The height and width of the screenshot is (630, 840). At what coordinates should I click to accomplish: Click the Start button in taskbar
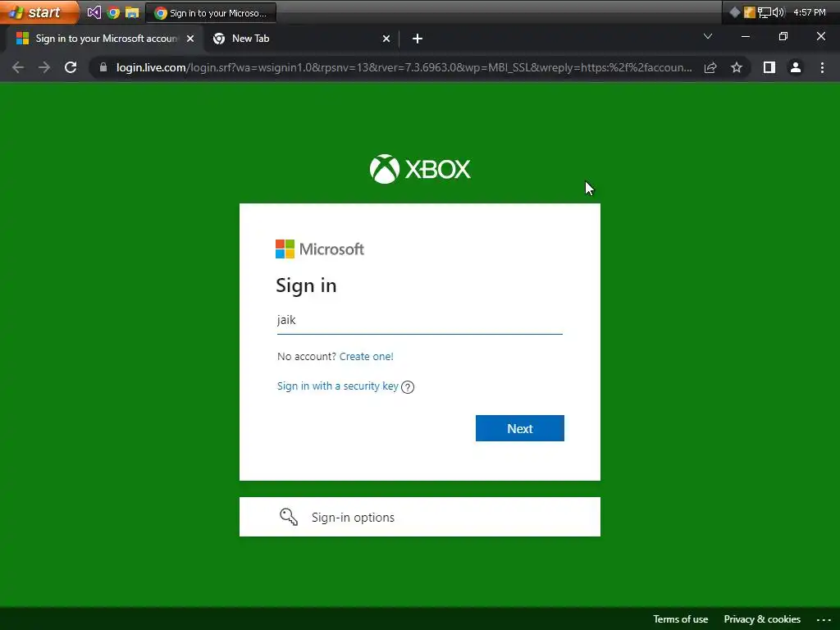[38, 11]
